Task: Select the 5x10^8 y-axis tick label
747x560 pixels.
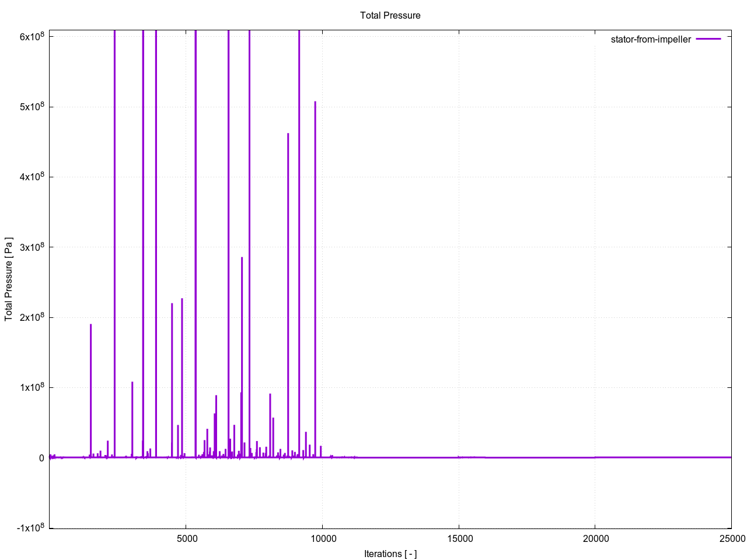Action: (32, 107)
